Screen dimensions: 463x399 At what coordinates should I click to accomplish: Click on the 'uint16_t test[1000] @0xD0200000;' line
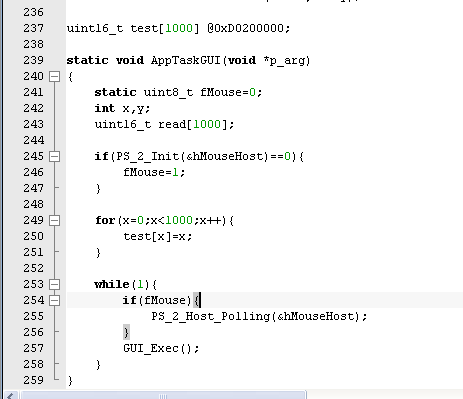(x=178, y=28)
